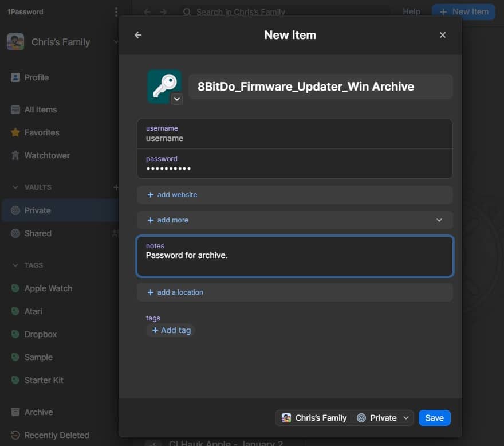Click into the notes field
504x446 pixels.
pyautogui.click(x=295, y=256)
